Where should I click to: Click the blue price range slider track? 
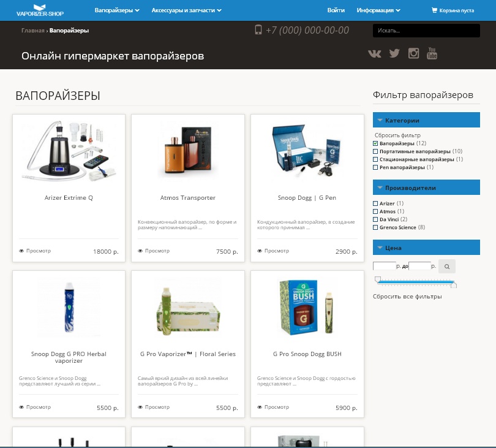point(416,281)
